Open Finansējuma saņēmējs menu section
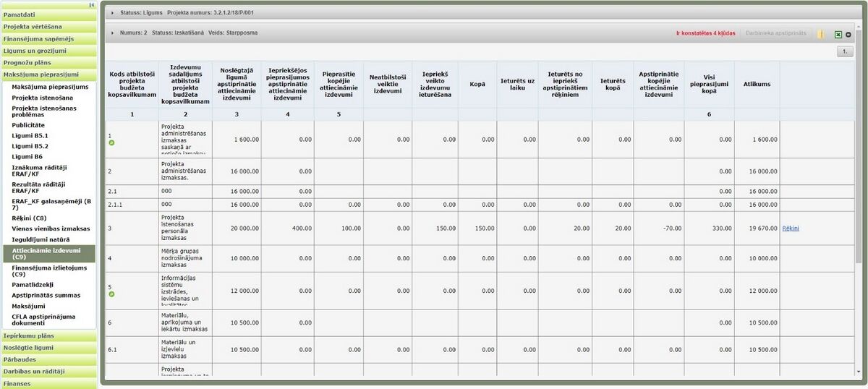Viewport: 868px width, 389px height. click(x=48, y=38)
